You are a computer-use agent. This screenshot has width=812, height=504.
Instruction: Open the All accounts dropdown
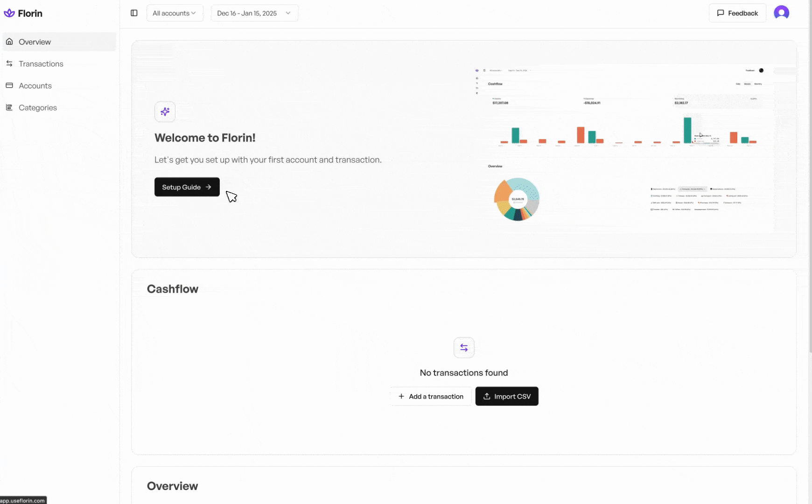(175, 13)
